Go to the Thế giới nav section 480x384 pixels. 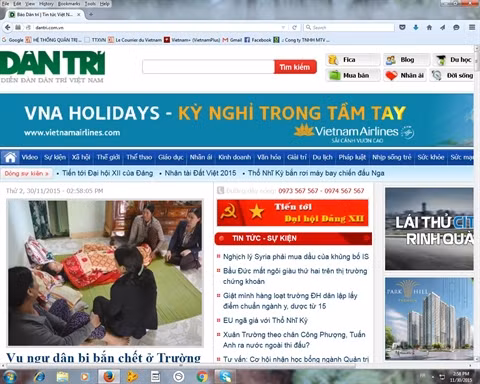click(x=108, y=157)
